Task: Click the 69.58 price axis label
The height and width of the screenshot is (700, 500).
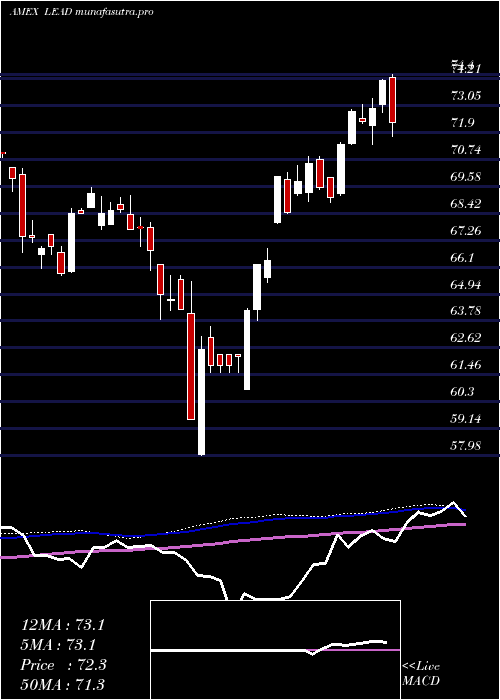Action: click(x=466, y=177)
